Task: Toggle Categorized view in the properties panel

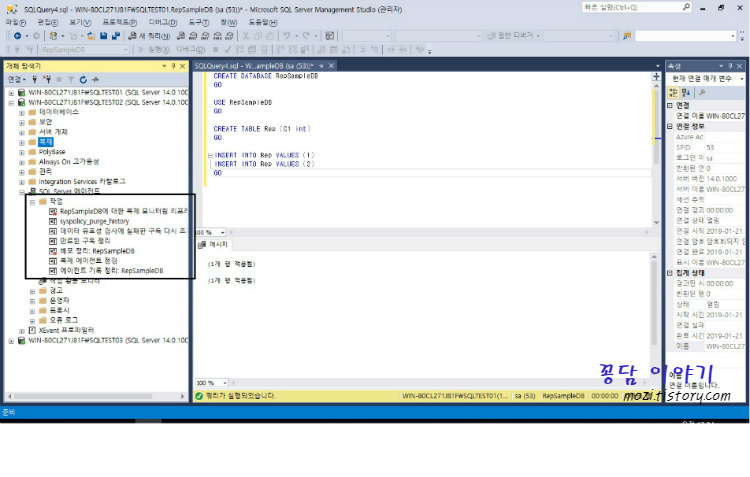Action: point(673,92)
